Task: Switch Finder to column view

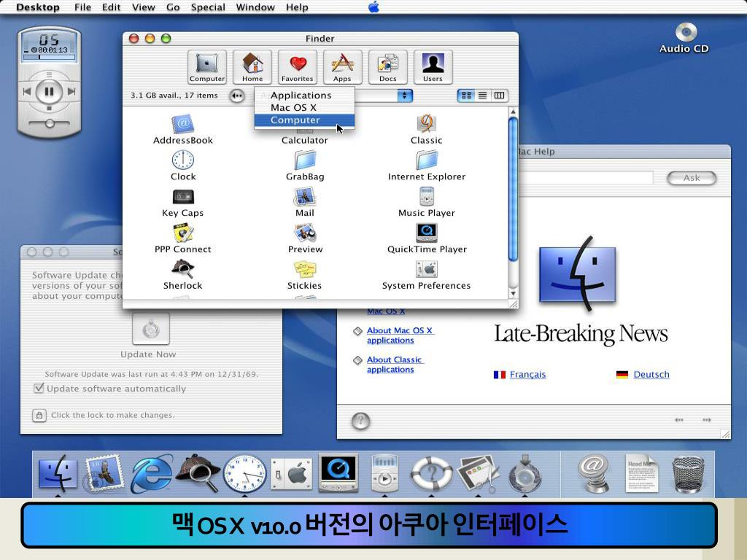Action: [x=499, y=96]
